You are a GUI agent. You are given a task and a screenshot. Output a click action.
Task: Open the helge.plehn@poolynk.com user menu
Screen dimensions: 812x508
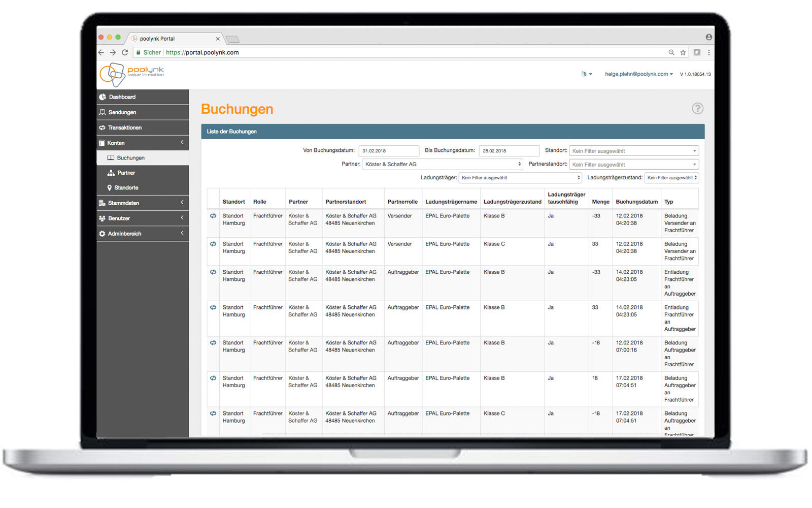click(638, 74)
